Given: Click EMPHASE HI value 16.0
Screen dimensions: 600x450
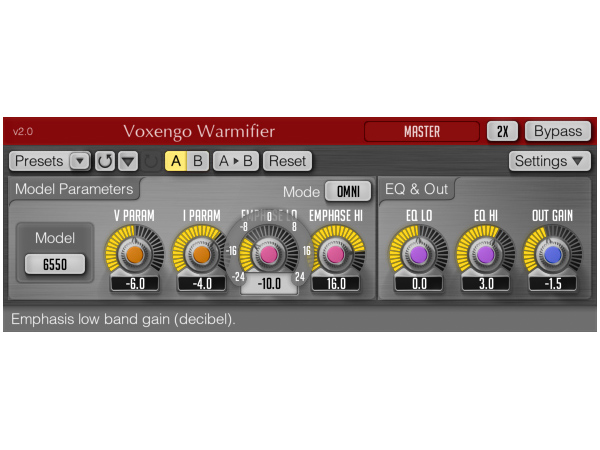Looking at the screenshot, I should click(336, 284).
